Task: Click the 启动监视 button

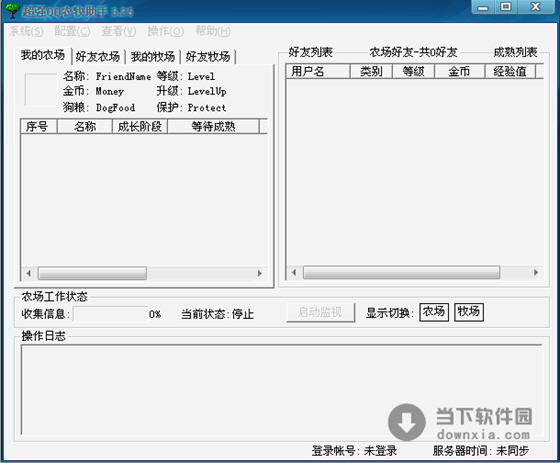Action: 320,313
